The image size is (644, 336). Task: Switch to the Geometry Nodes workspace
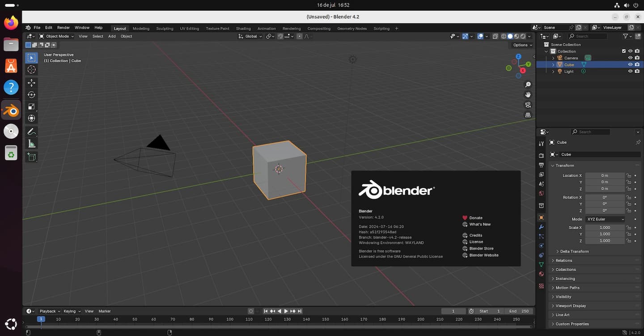(x=352, y=28)
